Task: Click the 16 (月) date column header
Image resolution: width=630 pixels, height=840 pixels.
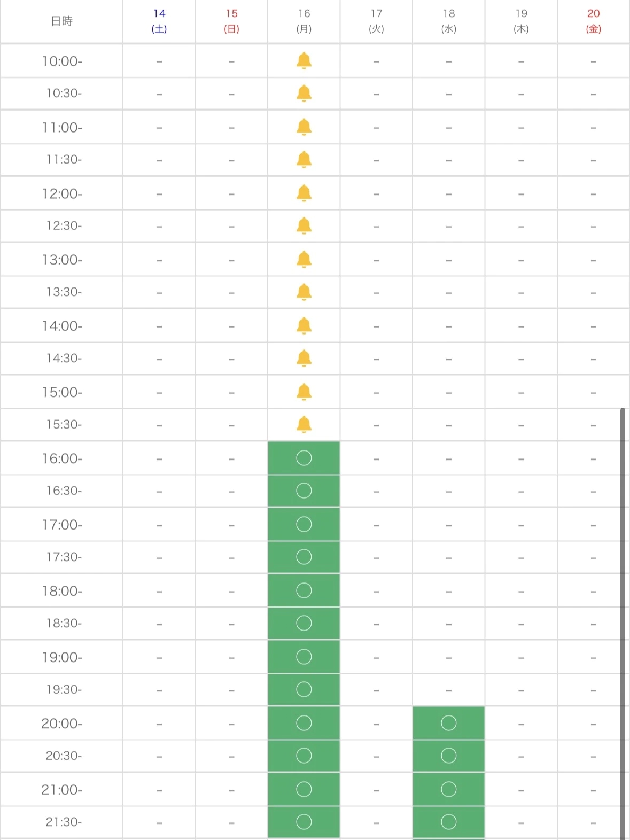Action: (x=304, y=21)
